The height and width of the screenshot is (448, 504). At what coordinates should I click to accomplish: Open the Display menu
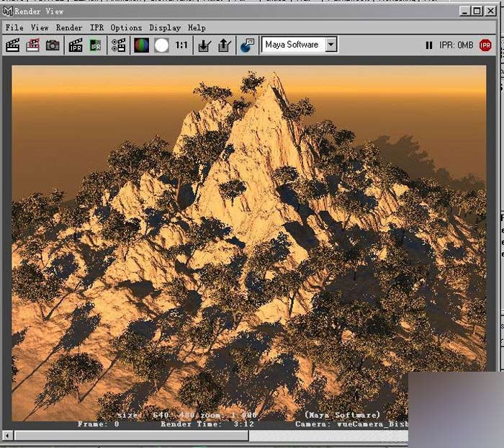click(x=165, y=27)
